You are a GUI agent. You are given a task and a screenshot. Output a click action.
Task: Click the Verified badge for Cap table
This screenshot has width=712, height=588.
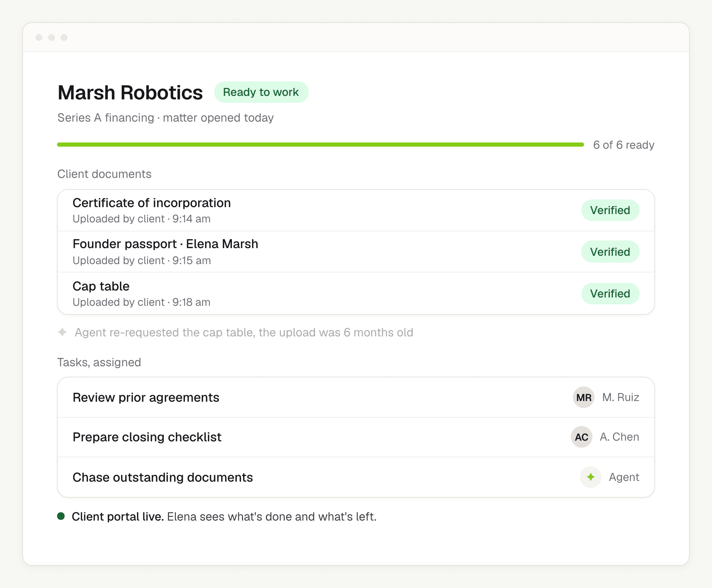610,294
